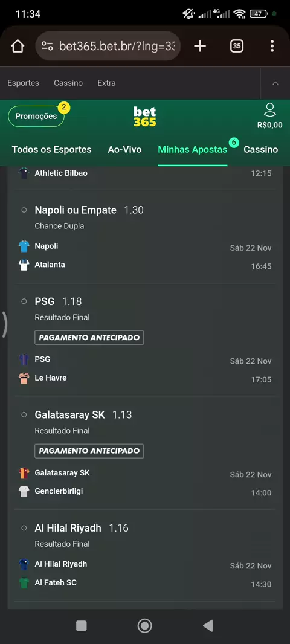Select the PSG selection status circle
290x644 pixels.
tap(24, 301)
